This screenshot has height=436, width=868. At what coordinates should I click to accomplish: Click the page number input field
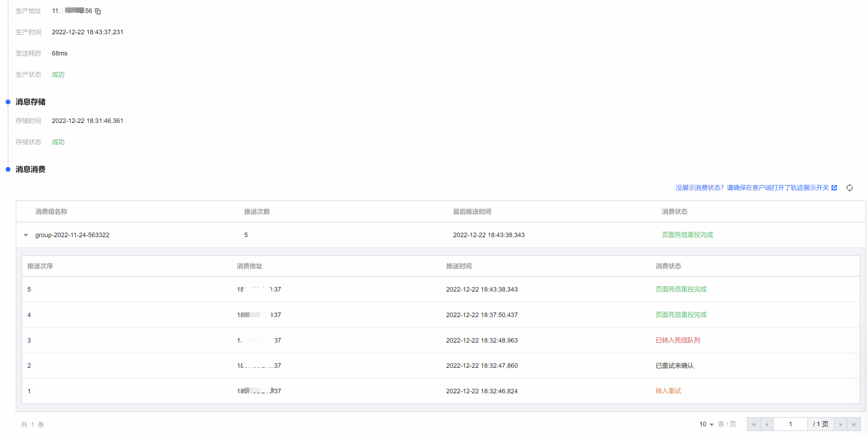(x=790, y=424)
